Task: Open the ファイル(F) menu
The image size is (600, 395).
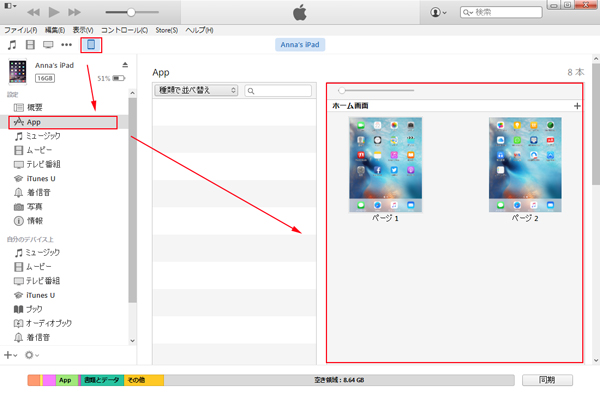Action: pos(21,30)
